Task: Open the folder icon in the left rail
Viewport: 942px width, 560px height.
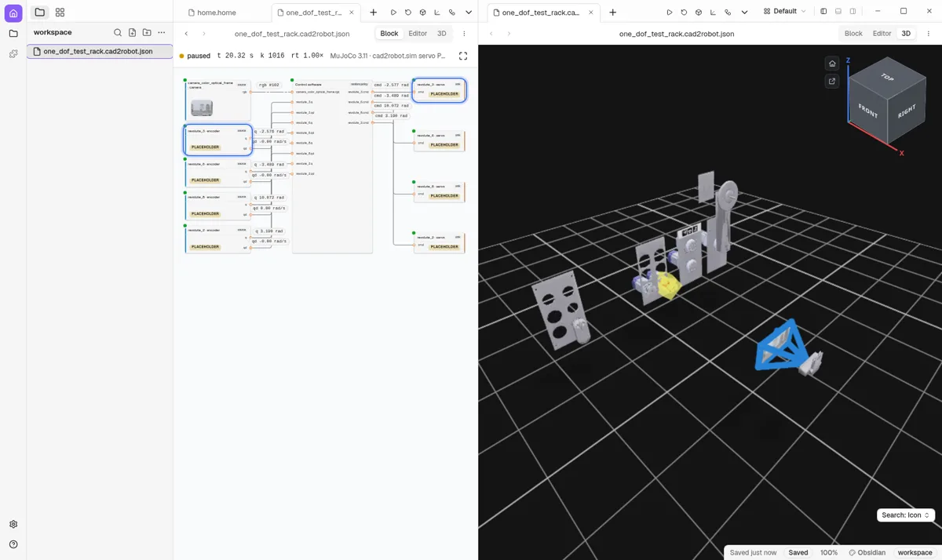Action: click(x=13, y=34)
